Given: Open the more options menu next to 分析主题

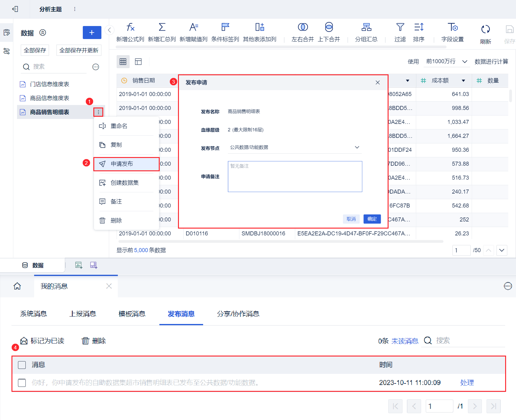Looking at the screenshot, I should (x=75, y=9).
